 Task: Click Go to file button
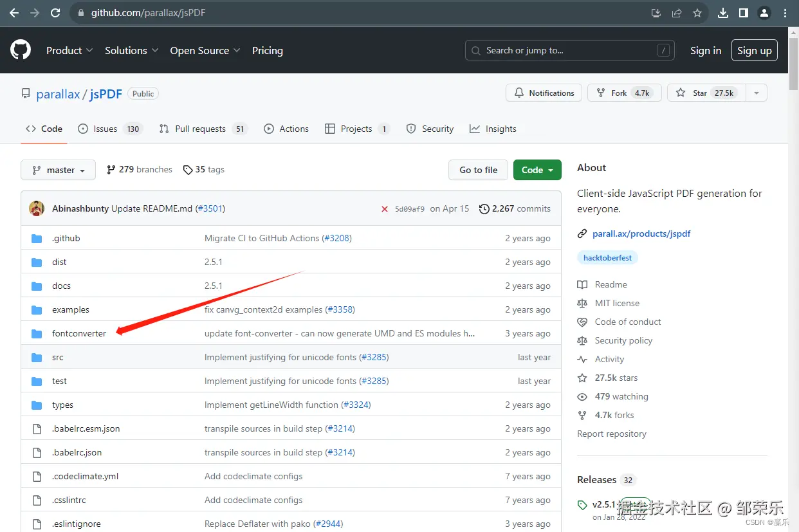click(x=478, y=170)
